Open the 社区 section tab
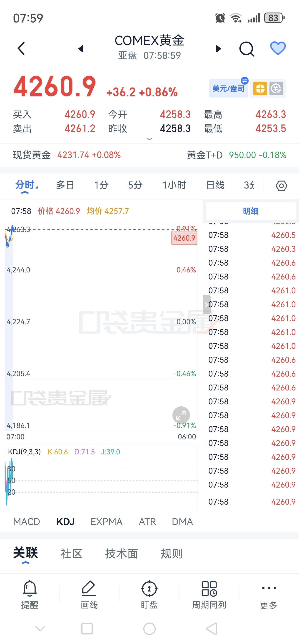The width and height of the screenshot is (299, 644). pyautogui.click(x=71, y=553)
